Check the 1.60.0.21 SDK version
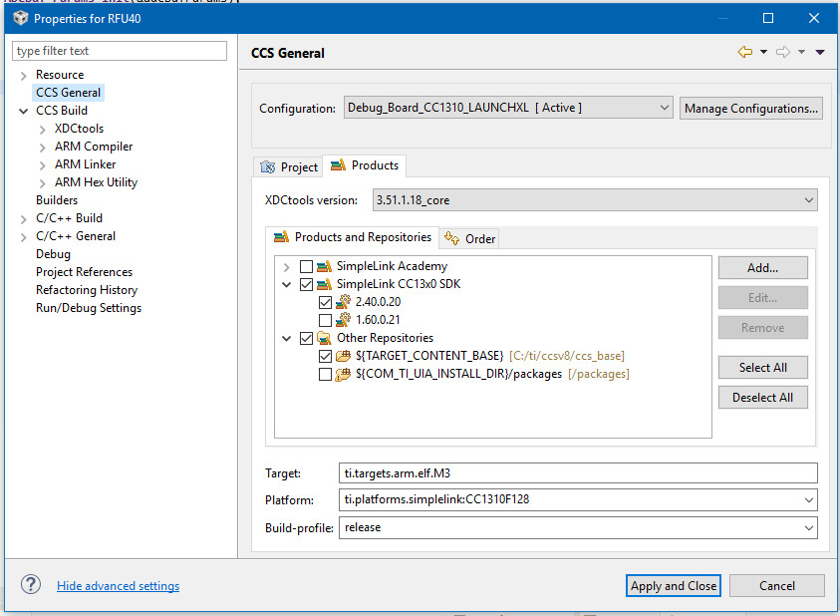The image size is (840, 616). [325, 320]
